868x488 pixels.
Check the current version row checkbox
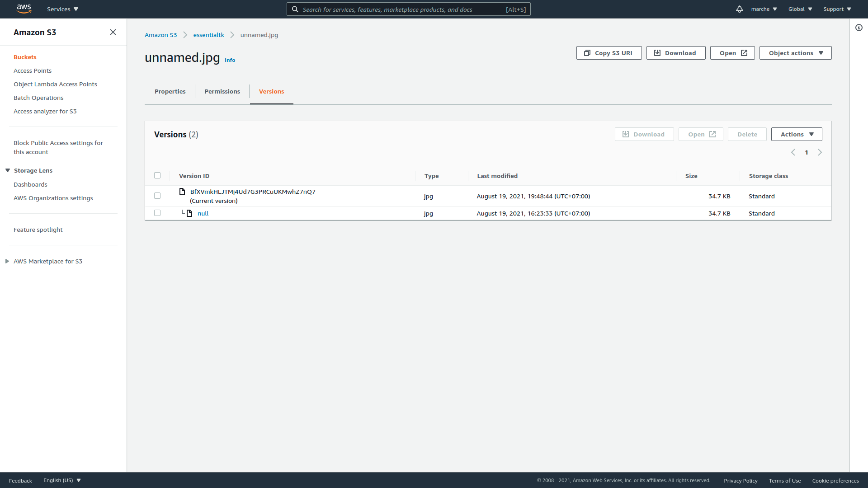[x=157, y=196]
